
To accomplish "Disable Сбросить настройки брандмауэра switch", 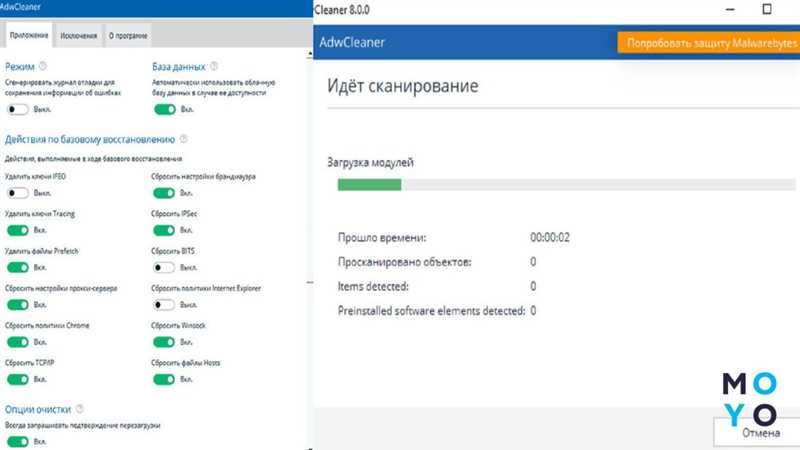I will [164, 193].
